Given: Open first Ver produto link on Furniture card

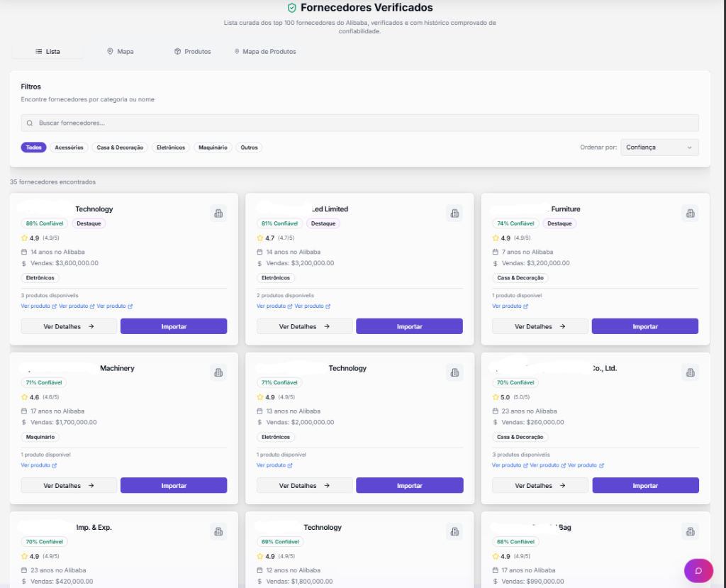Looking at the screenshot, I should click(x=510, y=306).
